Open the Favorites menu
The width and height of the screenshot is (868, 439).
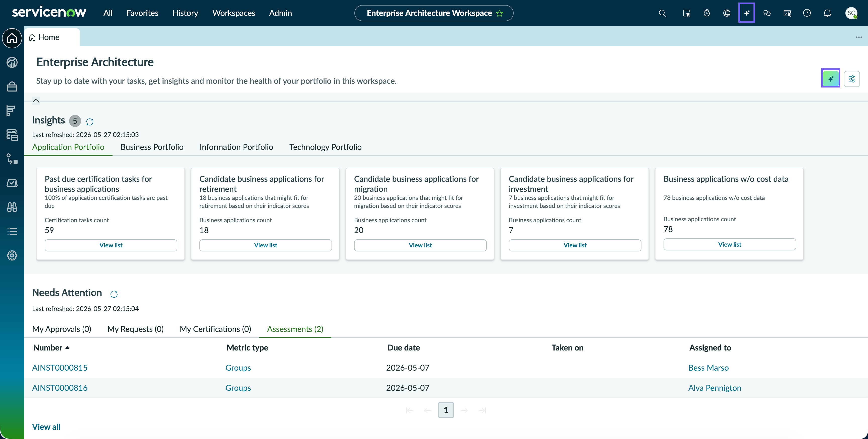coord(142,13)
